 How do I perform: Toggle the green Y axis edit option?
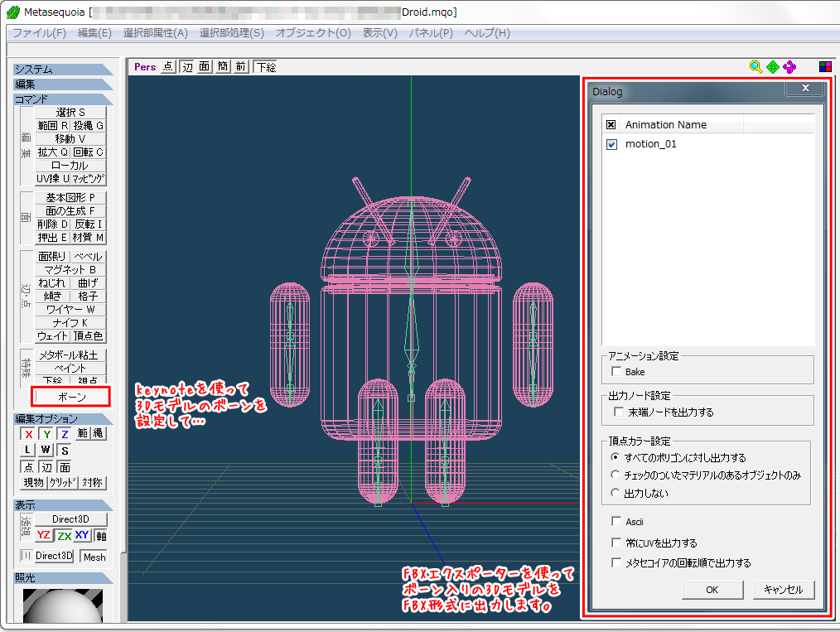(46, 434)
